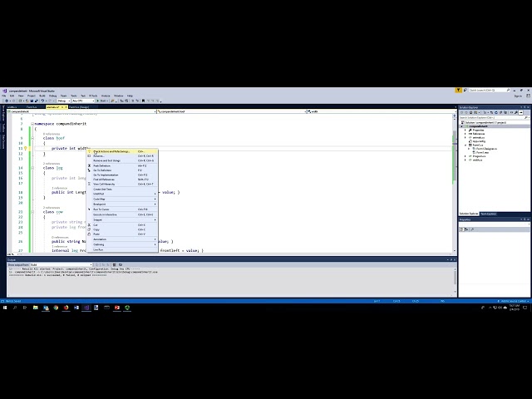Select the Solution root node
Viewport: 532px width, 399px height.
(485, 122)
